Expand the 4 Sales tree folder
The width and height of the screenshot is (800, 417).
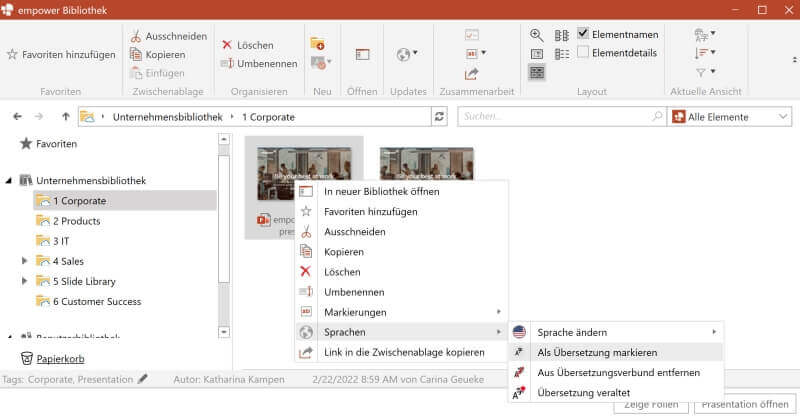click(25, 261)
